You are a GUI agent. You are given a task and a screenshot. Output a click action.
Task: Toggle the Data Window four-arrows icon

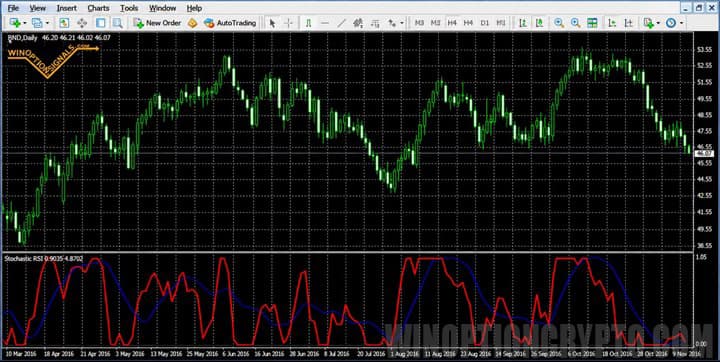click(x=82, y=23)
